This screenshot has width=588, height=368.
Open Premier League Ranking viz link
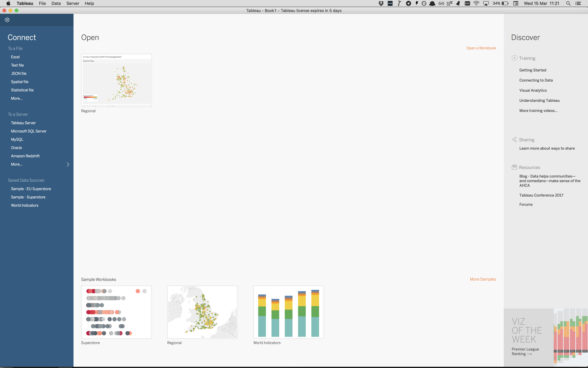point(525,351)
